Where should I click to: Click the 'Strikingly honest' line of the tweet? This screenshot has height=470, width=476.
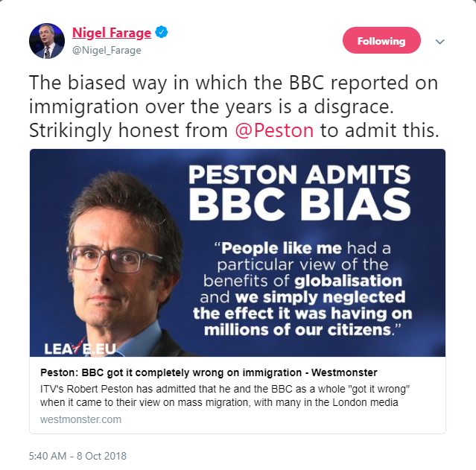click(x=234, y=130)
